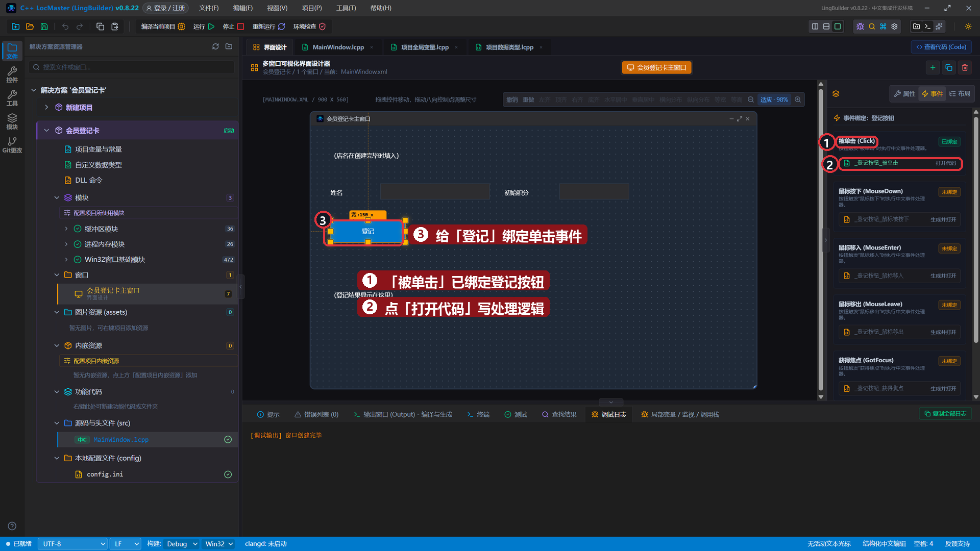The height and width of the screenshot is (551, 980).
Task: Zoom in the designer canvas
Action: click(x=798, y=99)
